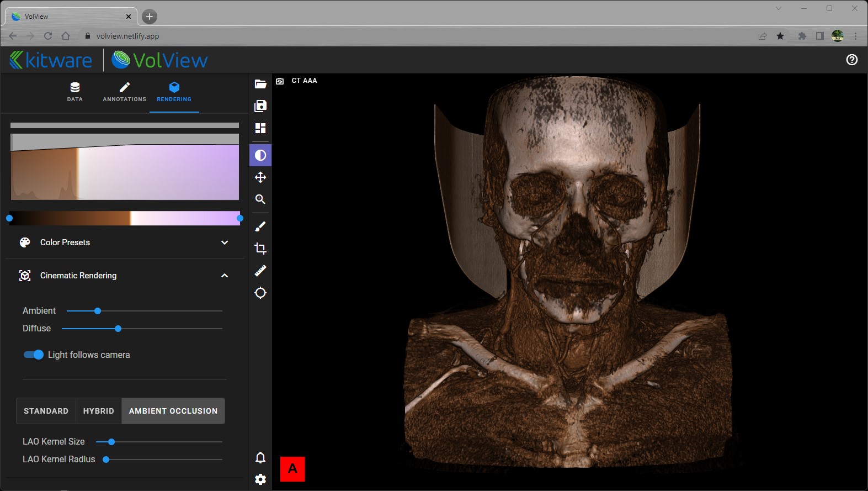868x491 pixels.
Task: Select the window/level contrast tool
Action: point(260,155)
